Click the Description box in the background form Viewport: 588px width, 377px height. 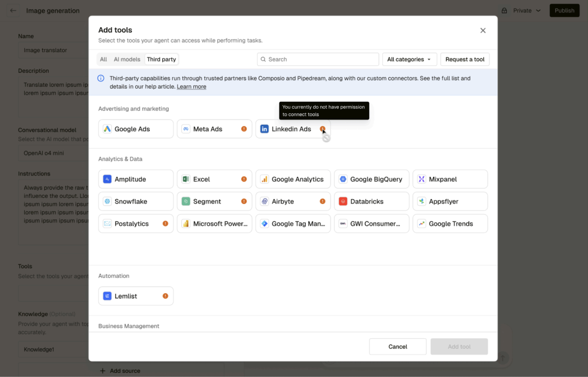click(x=53, y=97)
